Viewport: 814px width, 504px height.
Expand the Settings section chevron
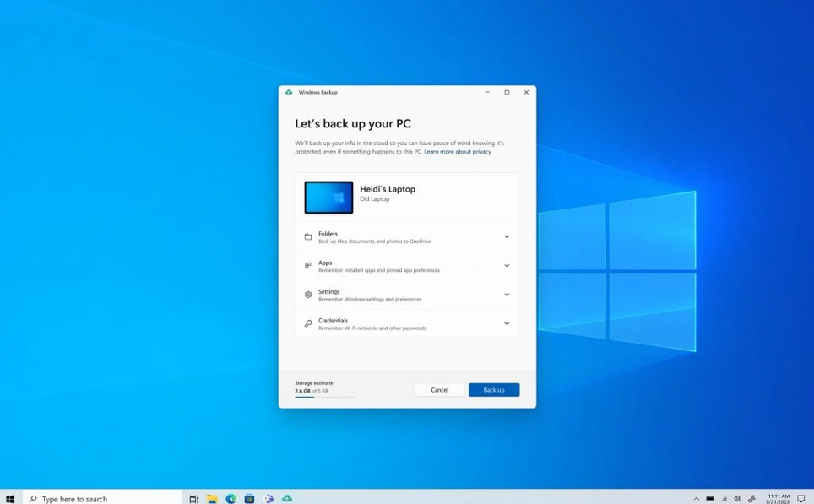pos(507,295)
